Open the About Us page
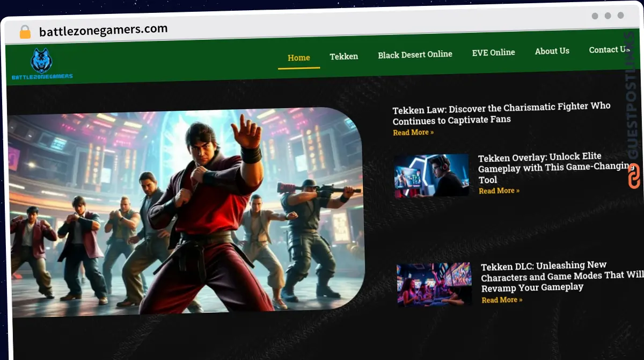This screenshot has width=644, height=360. click(x=552, y=51)
